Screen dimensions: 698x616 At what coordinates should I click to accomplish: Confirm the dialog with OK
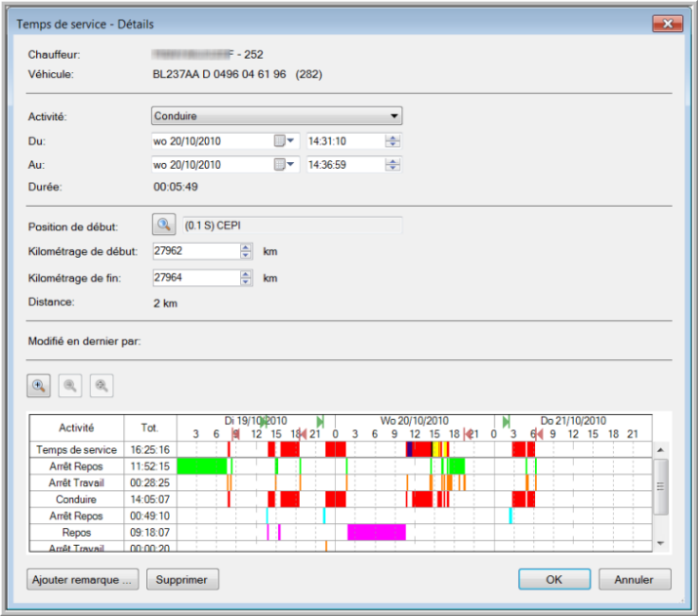point(554,579)
